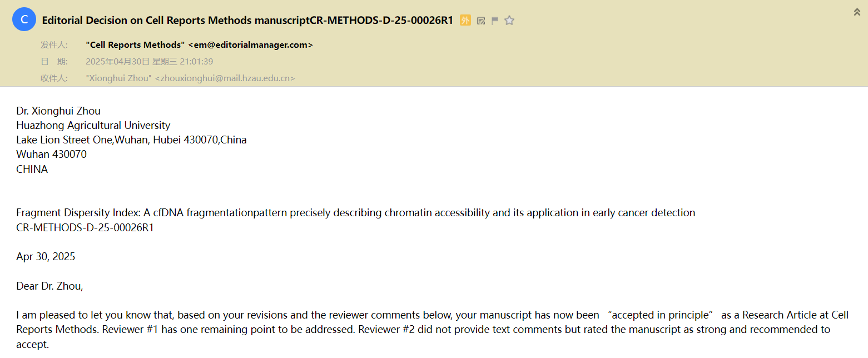The image size is (868, 358).
Task: Click the Huazhong Agricultural University line
Action: (93, 125)
